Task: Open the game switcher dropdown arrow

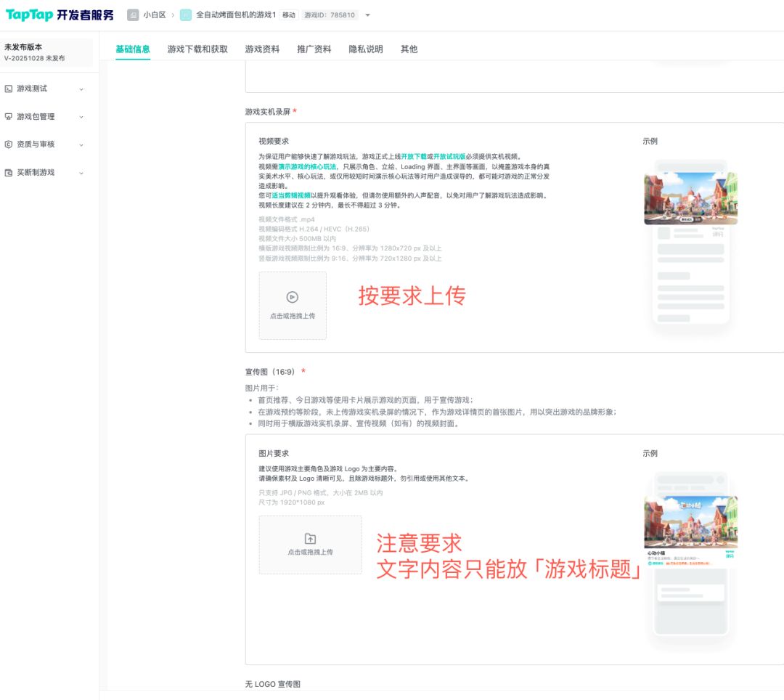Action: [367, 15]
